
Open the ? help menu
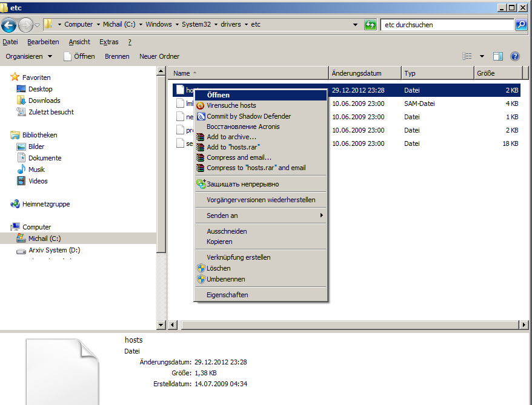click(130, 42)
